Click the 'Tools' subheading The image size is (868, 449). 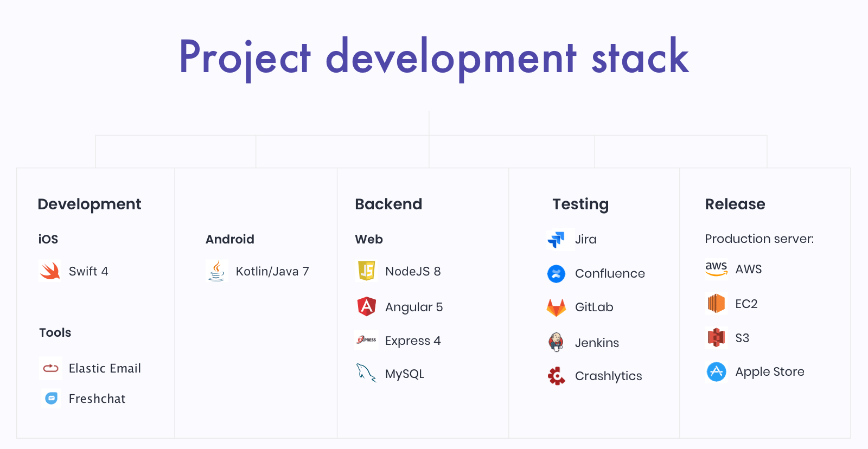55,332
